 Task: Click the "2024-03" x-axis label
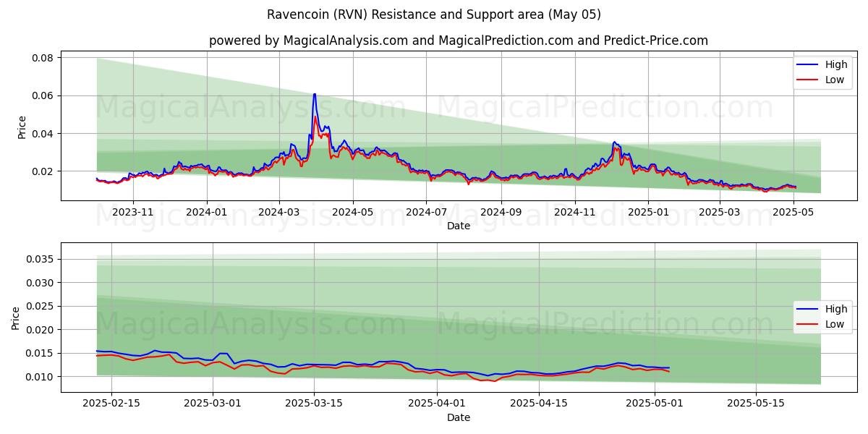tap(279, 212)
